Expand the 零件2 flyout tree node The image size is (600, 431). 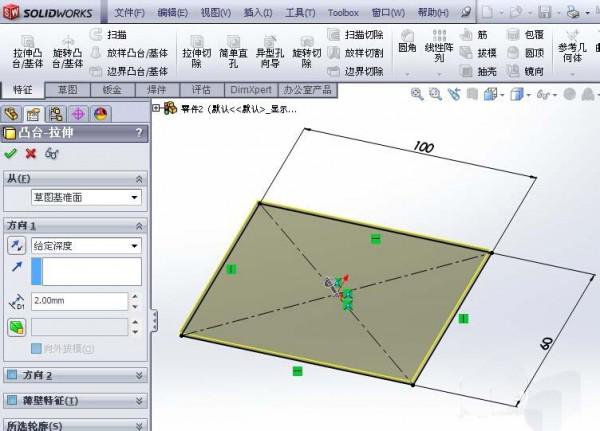(x=156, y=108)
